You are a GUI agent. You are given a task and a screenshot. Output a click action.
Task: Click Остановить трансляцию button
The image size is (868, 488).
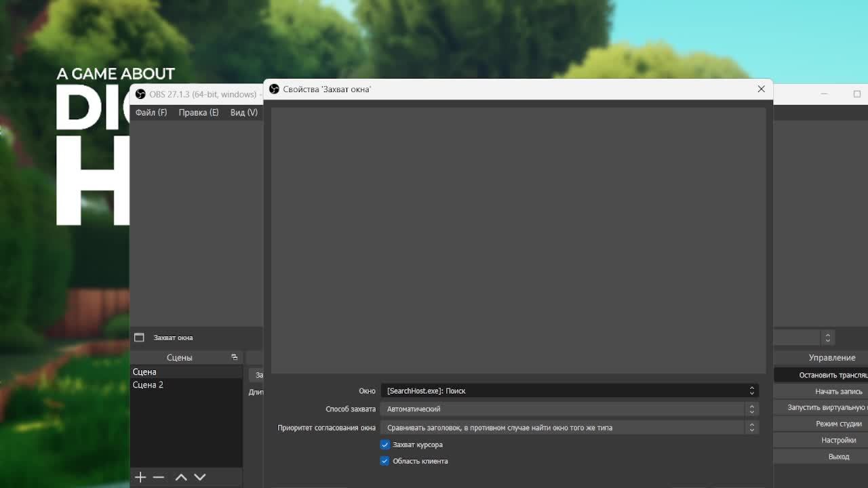pyautogui.click(x=821, y=375)
